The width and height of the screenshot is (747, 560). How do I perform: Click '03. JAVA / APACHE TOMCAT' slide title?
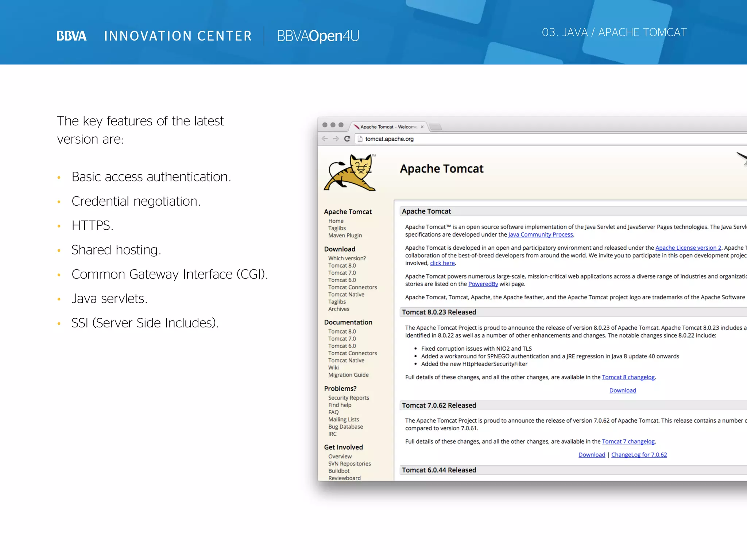614,32
